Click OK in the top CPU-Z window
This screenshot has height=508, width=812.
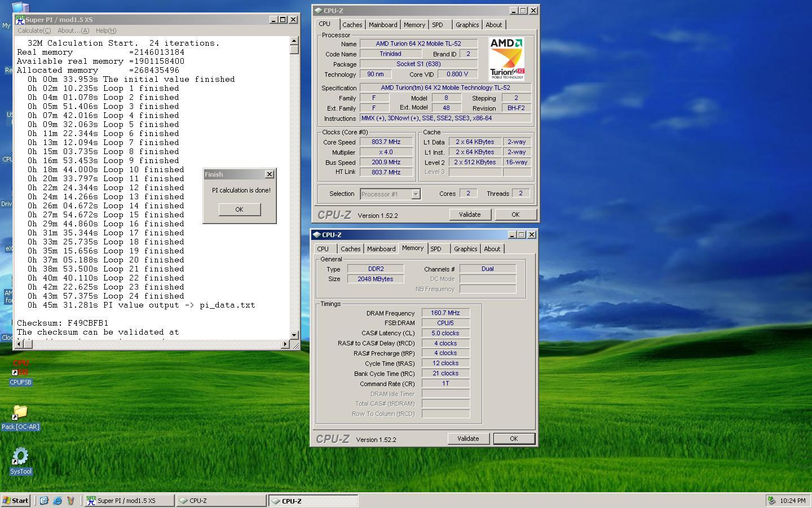click(x=515, y=214)
